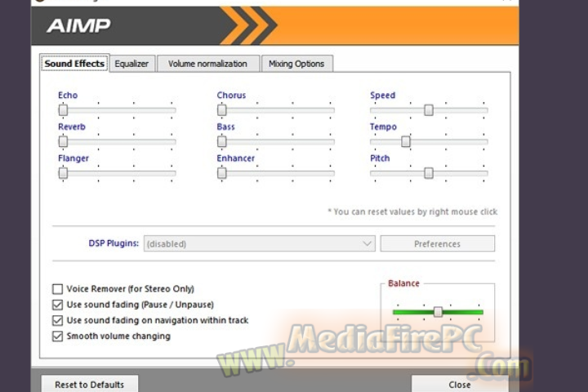The height and width of the screenshot is (392, 588).
Task: Click the Bass label
Action: [x=225, y=127]
